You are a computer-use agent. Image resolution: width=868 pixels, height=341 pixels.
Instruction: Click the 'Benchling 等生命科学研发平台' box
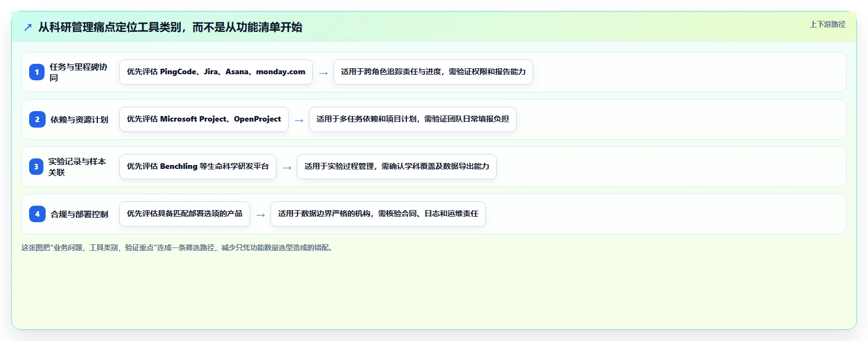[x=198, y=167]
